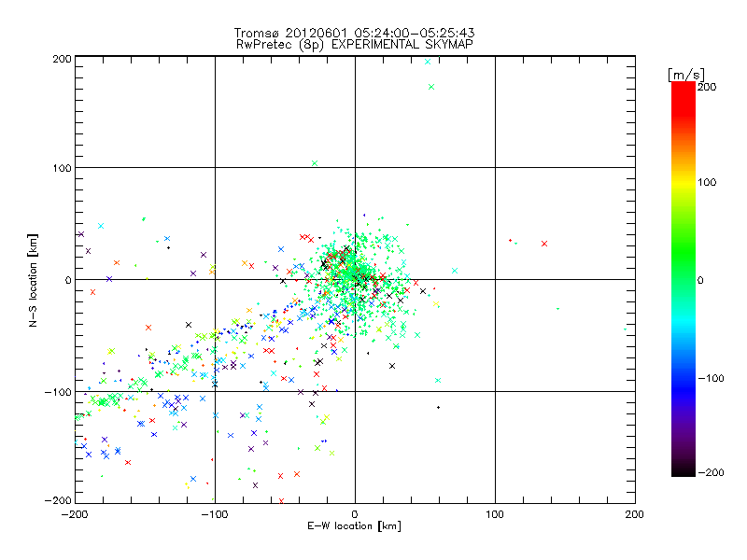
Task: Click the E-W axis tick label "-100"
Action: click(215, 514)
